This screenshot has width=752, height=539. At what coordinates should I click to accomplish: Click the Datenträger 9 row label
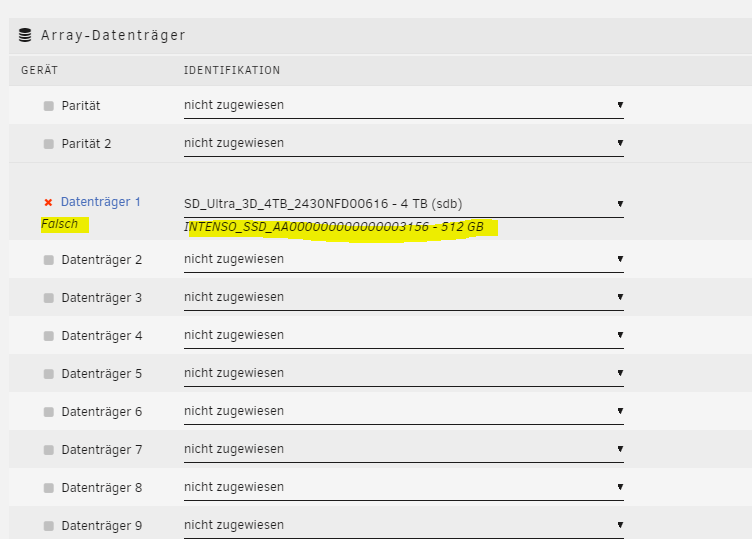tap(102, 526)
